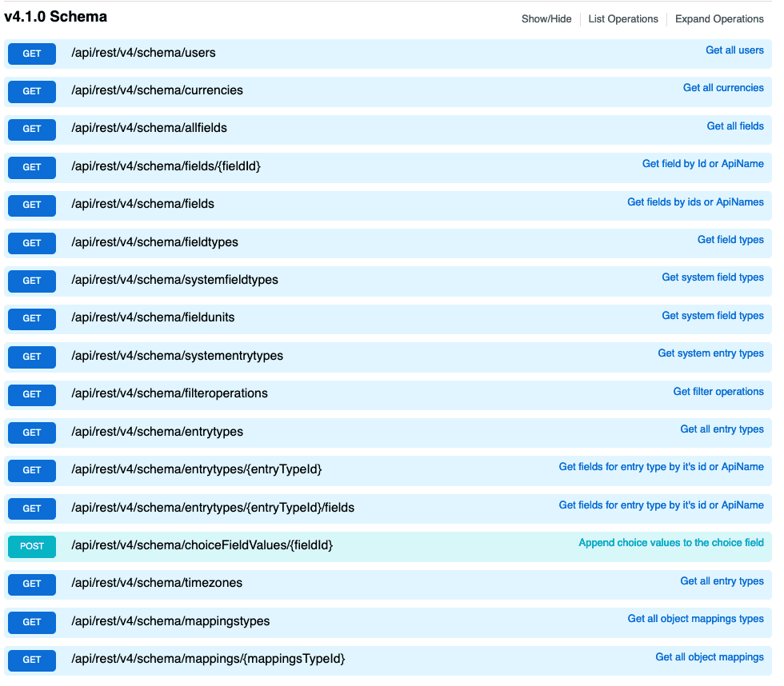Click the GET badge on the row ending in entrytypes/{entryTypeId}
This screenshot has height=686, width=784.
pos(31,469)
